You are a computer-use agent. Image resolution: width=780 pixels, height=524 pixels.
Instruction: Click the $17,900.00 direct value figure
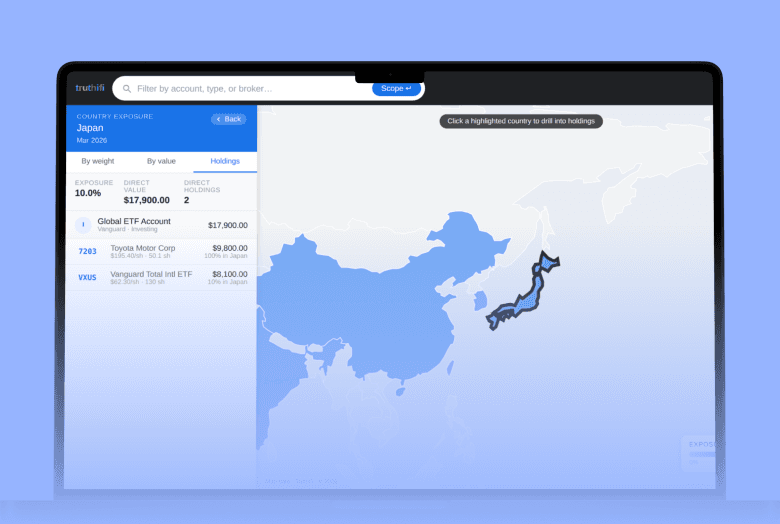[x=146, y=200]
